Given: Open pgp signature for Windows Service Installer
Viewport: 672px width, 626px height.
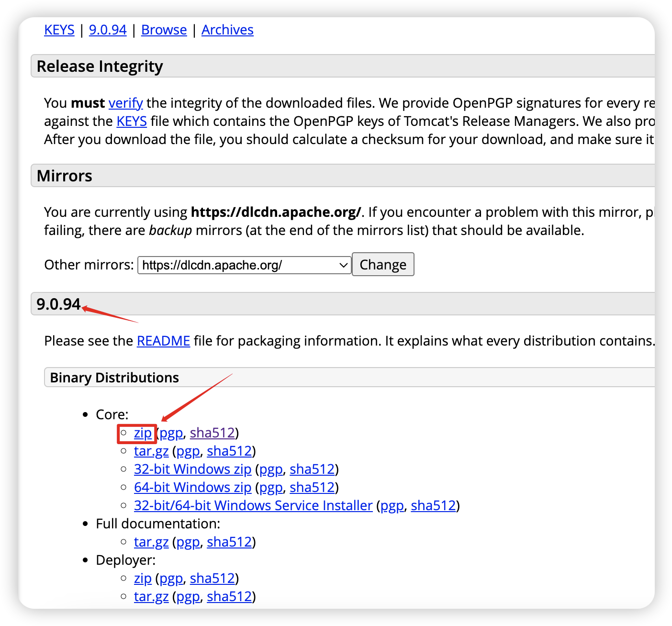Looking at the screenshot, I should click(392, 505).
